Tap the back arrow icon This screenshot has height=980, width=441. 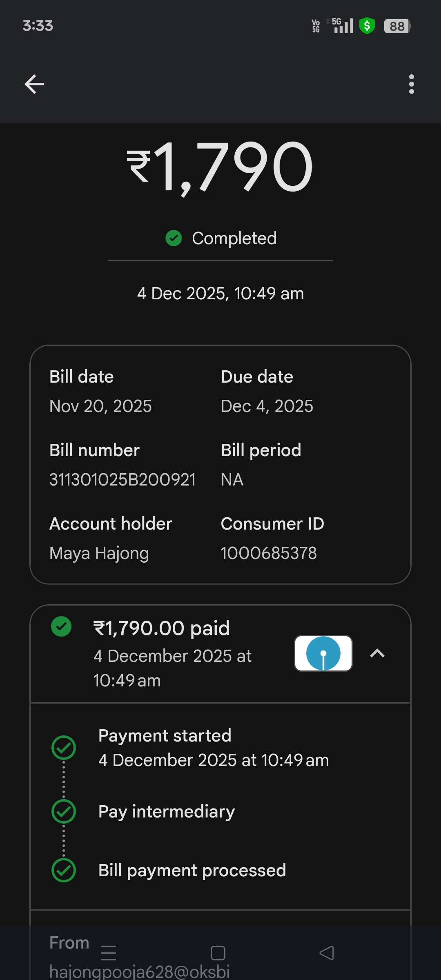point(34,84)
